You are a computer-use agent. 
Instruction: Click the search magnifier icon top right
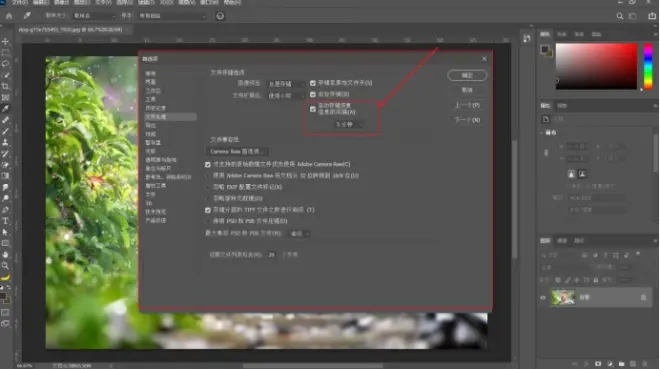[620, 16]
